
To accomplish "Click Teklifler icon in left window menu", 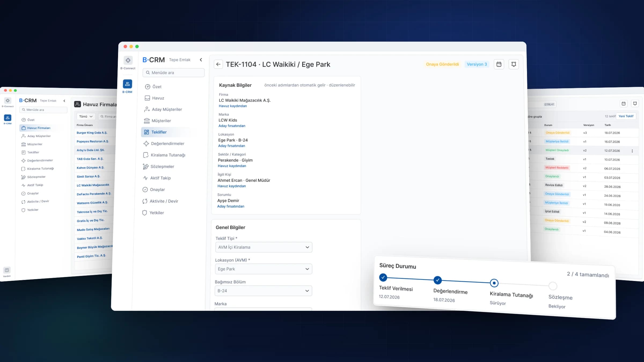I will pyautogui.click(x=24, y=152).
